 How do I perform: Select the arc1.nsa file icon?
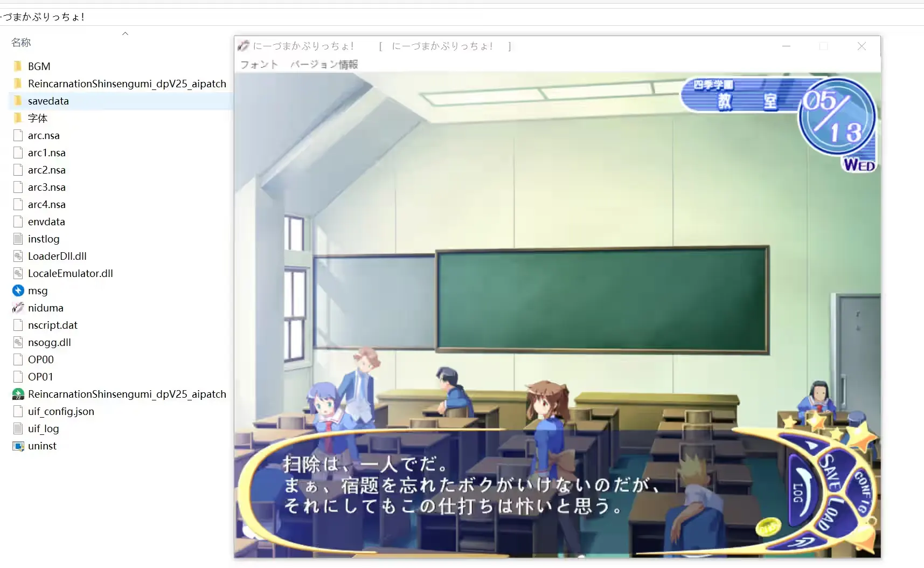pos(18,153)
